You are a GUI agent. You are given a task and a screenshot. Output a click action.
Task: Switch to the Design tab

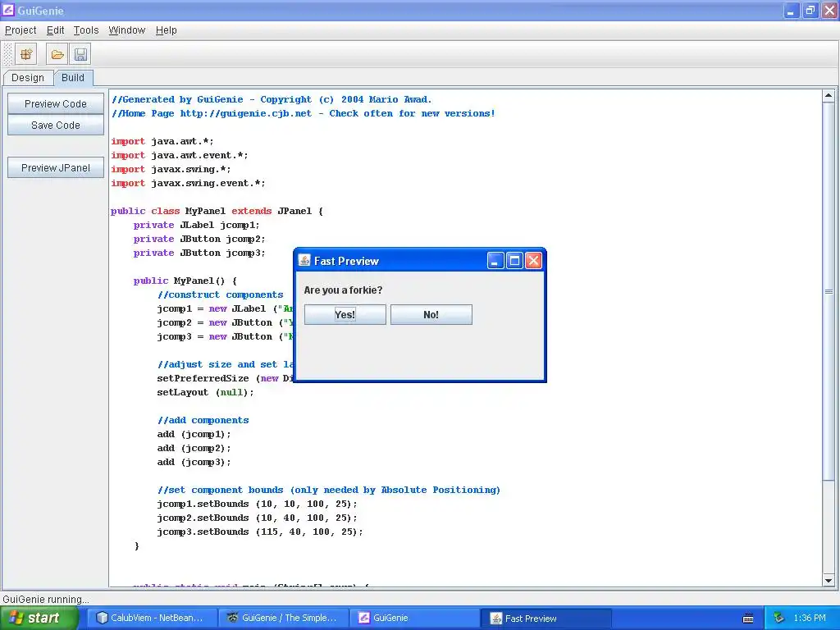(28, 78)
